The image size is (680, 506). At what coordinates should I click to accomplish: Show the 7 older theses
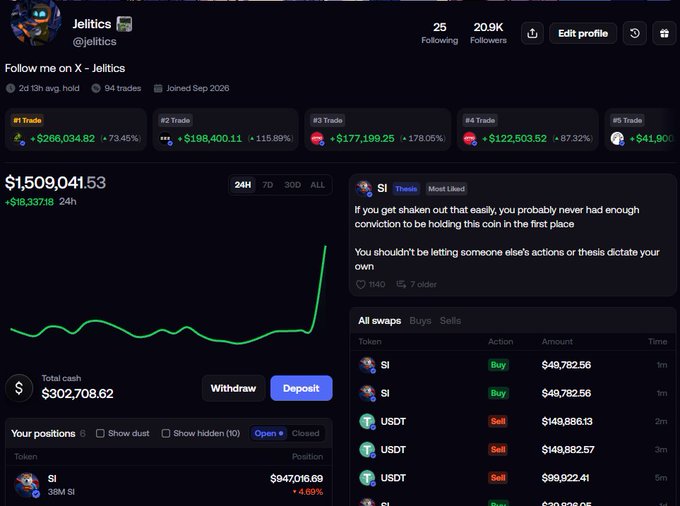(416, 284)
